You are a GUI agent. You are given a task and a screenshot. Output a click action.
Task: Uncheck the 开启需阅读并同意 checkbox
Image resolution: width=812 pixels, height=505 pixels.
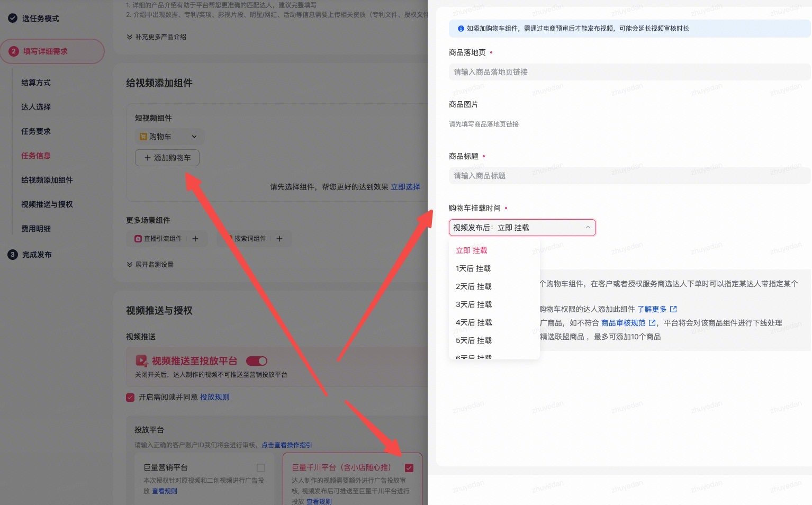(x=130, y=398)
